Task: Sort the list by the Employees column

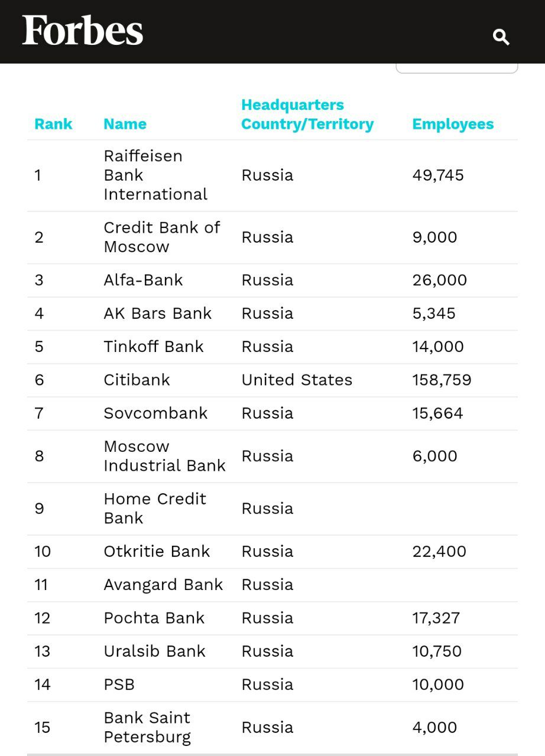Action: tap(453, 124)
